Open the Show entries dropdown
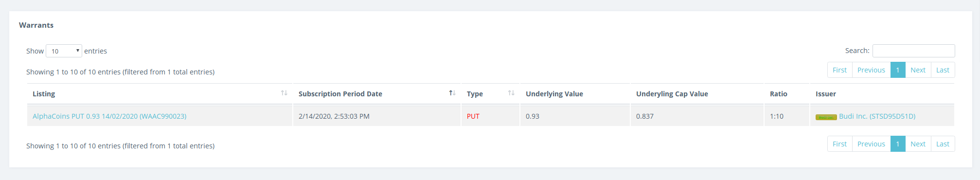This screenshot has width=980, height=180. [64, 51]
